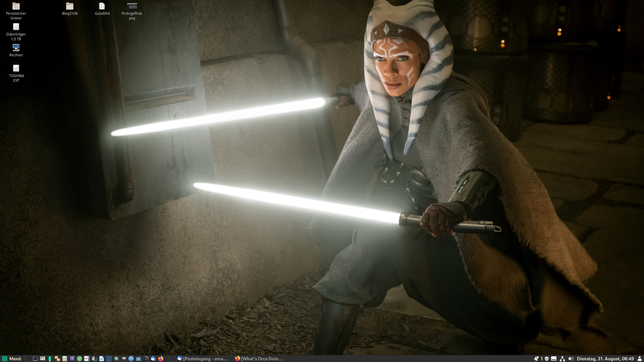Select the Datenträger 1,0 TB drive icon

(x=16, y=32)
